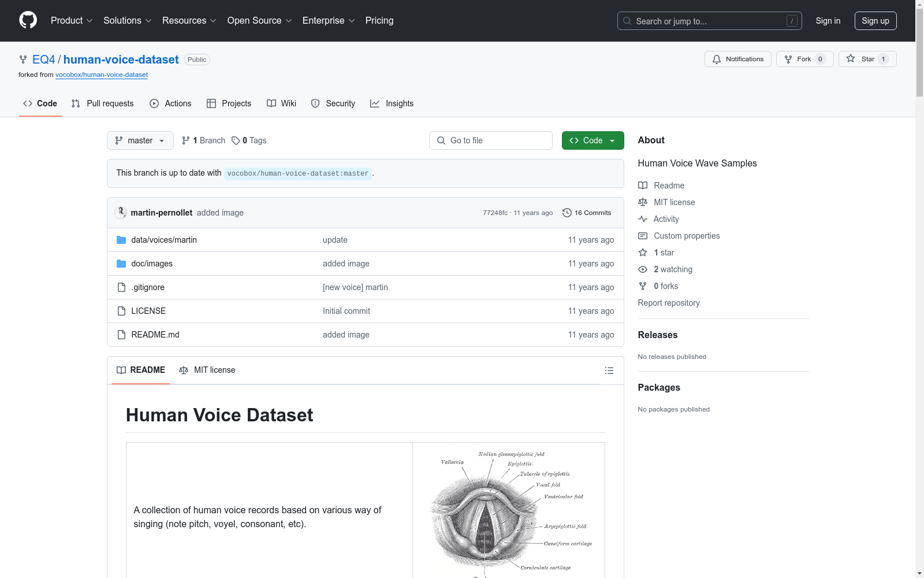Open the vocobox/human-voice-dataset parent repo link
This screenshot has width=924, height=578.
coord(102,75)
